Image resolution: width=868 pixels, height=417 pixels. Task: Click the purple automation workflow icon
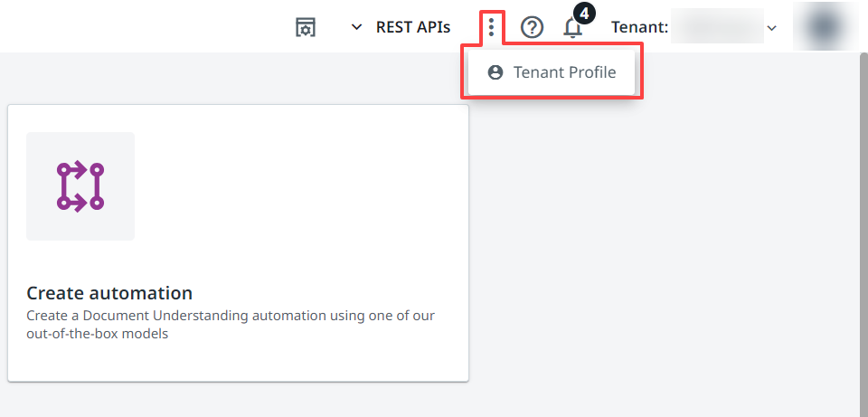point(80,186)
